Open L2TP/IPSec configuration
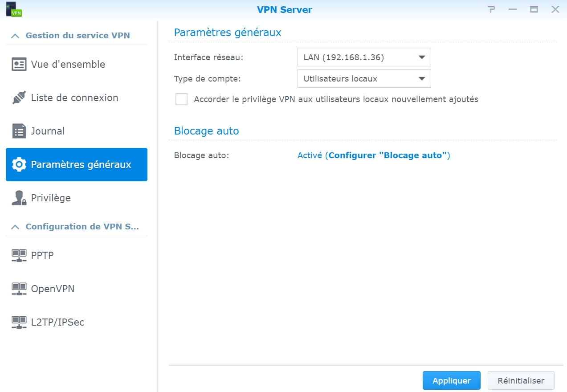 (x=77, y=323)
